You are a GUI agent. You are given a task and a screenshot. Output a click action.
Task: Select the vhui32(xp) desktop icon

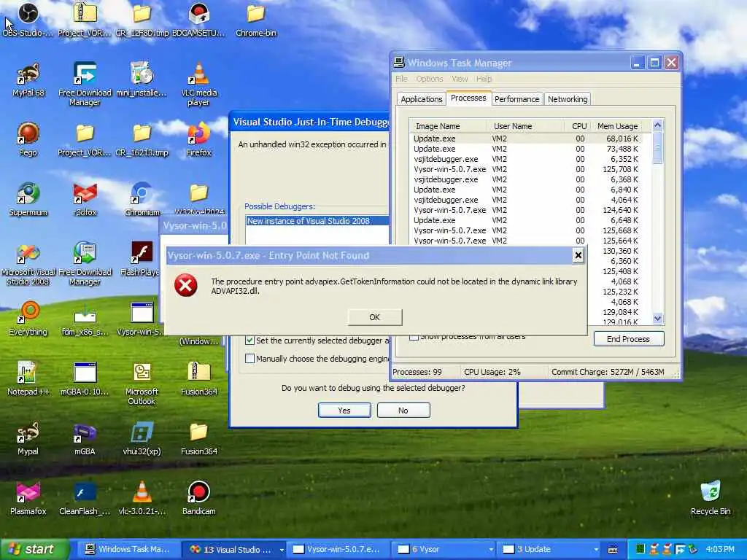point(142,438)
